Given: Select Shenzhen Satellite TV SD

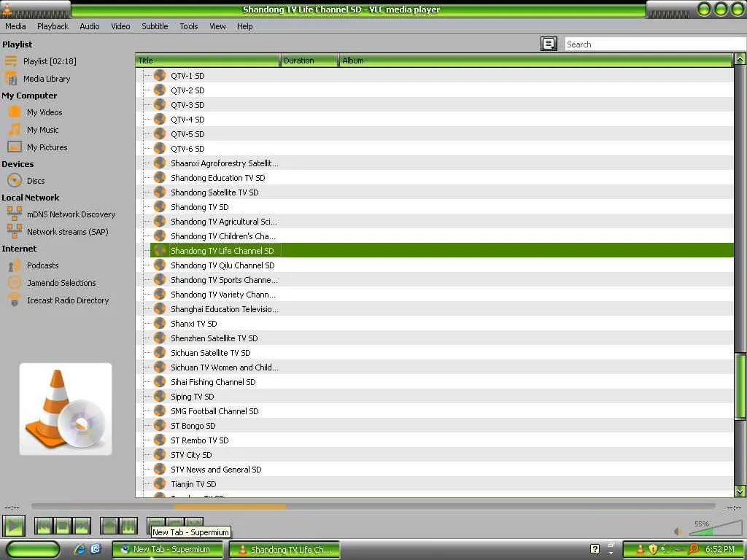Looking at the screenshot, I should point(214,338).
